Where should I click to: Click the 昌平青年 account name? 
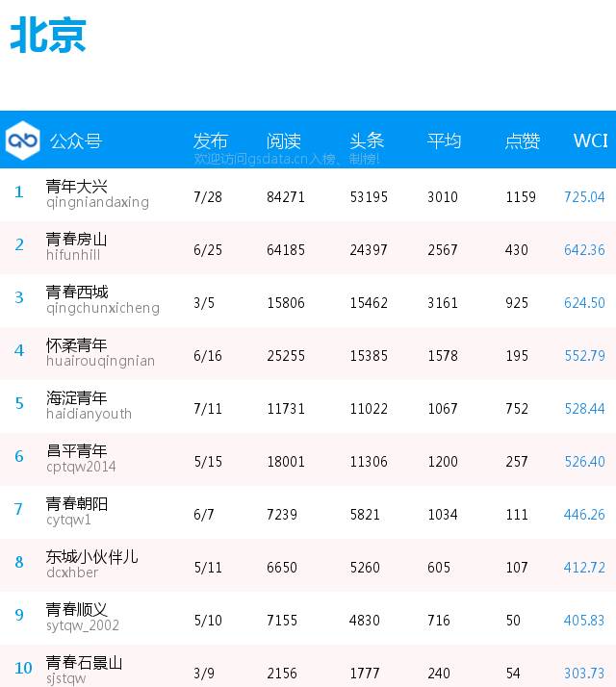pyautogui.click(x=76, y=451)
